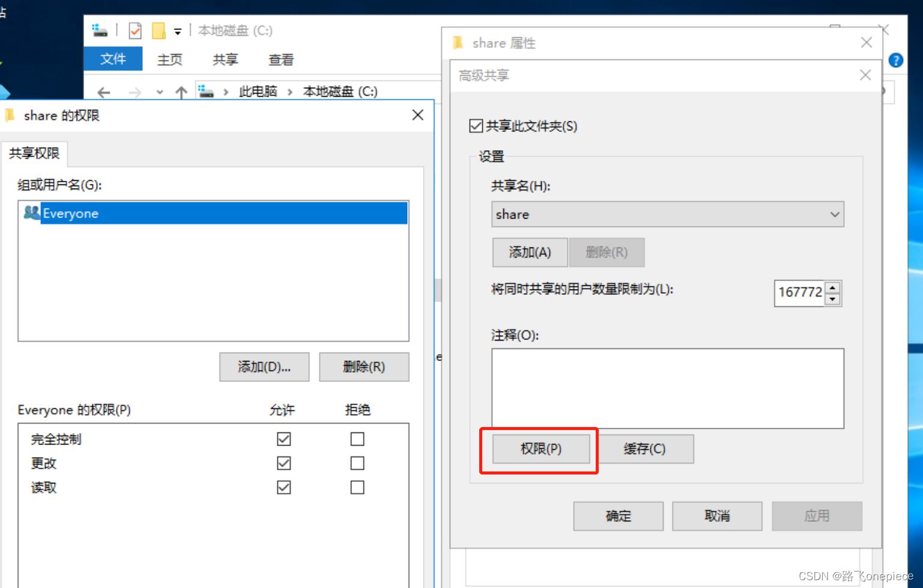Screen dimensions: 923x588
Task: Click 应用 in advanced sharing dialog
Action: point(817,516)
